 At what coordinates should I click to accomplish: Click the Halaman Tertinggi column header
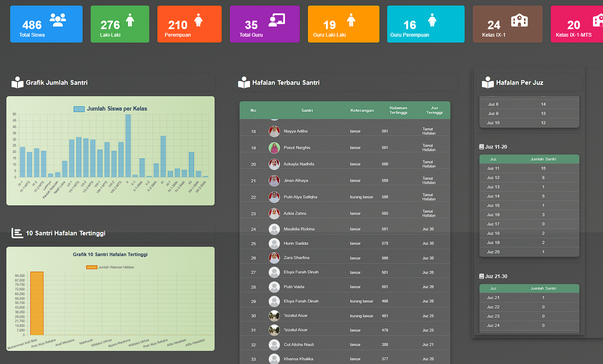point(398,110)
